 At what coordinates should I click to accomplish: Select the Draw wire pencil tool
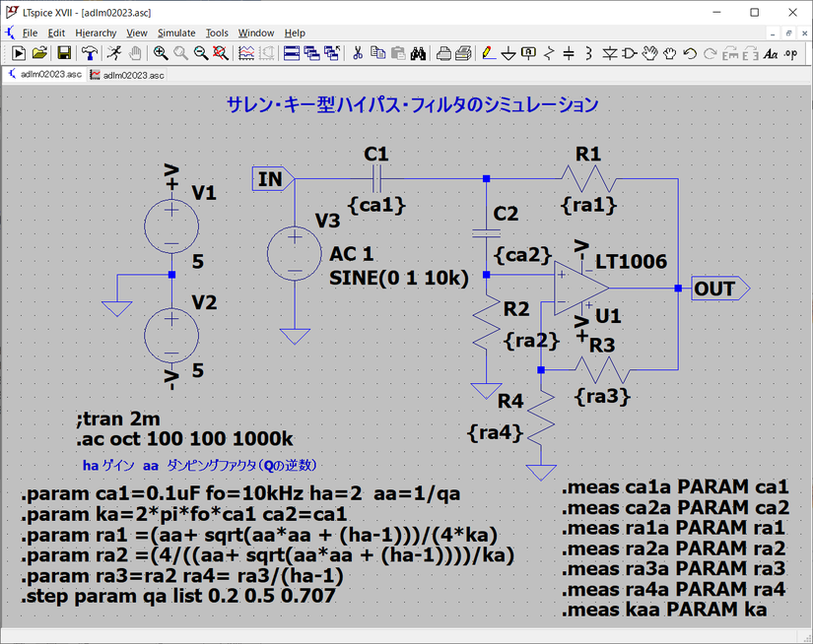coord(488,53)
